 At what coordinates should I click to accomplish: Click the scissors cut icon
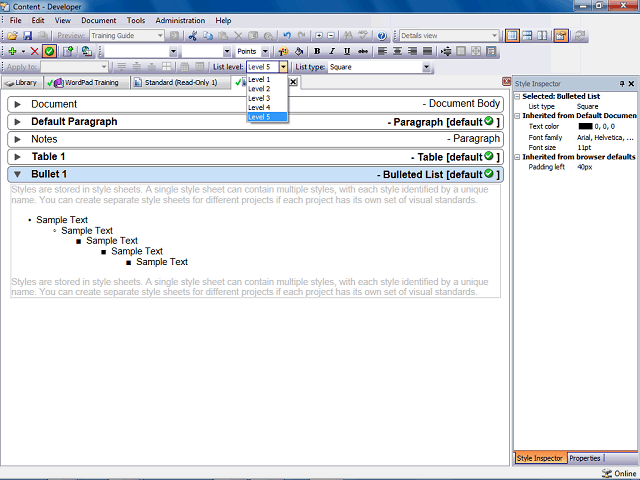click(x=193, y=36)
